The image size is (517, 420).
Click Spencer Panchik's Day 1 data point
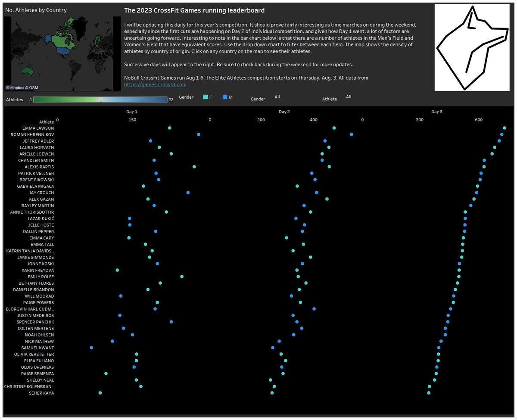171,322
